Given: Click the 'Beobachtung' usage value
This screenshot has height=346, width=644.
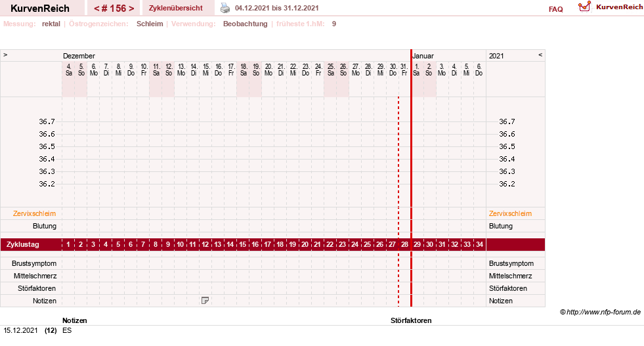Looking at the screenshot, I should coord(246,24).
